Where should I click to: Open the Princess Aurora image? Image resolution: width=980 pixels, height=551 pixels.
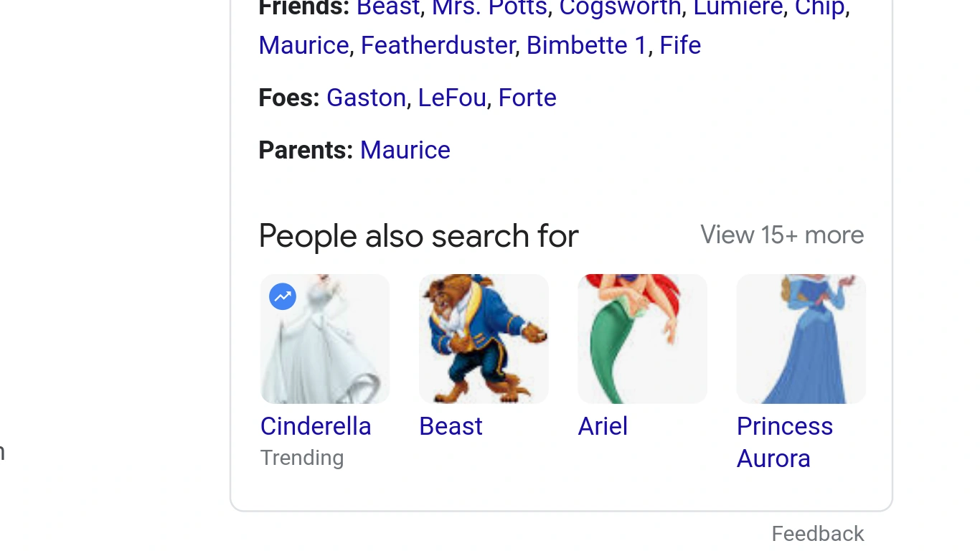[801, 339]
